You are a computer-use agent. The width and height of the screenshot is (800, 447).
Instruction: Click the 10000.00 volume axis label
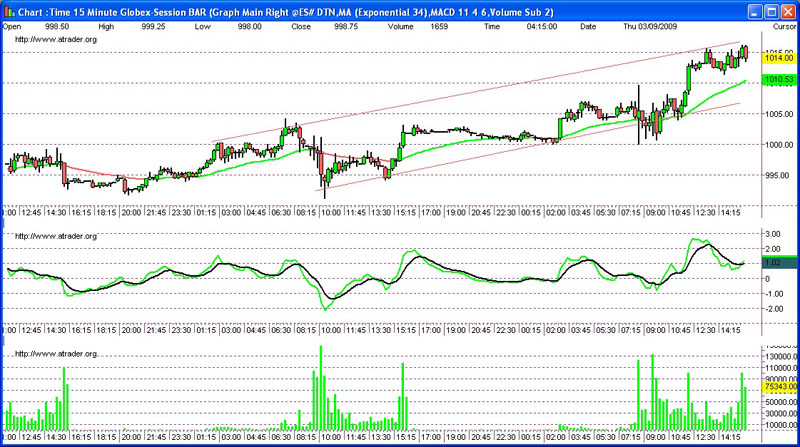coord(781,425)
